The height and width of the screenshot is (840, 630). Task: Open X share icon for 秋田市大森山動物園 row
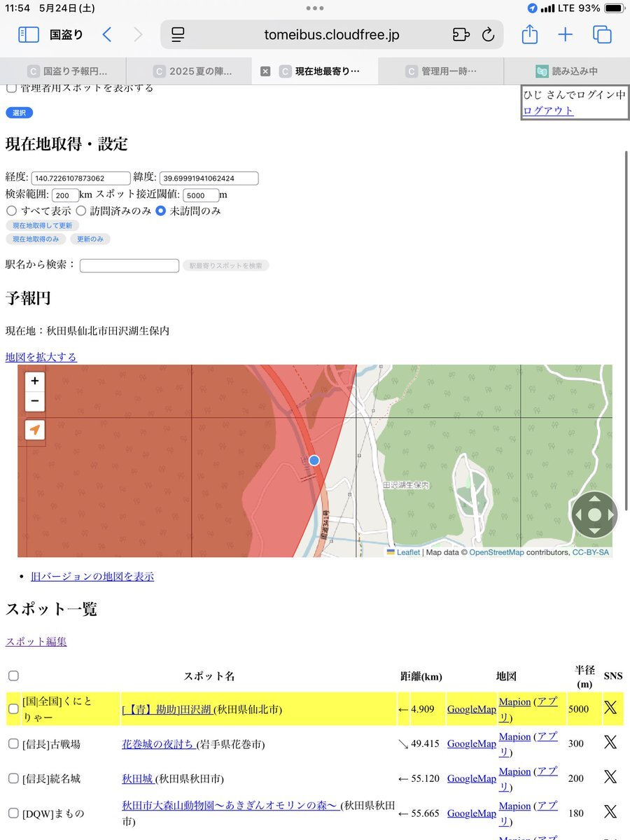[610, 813]
